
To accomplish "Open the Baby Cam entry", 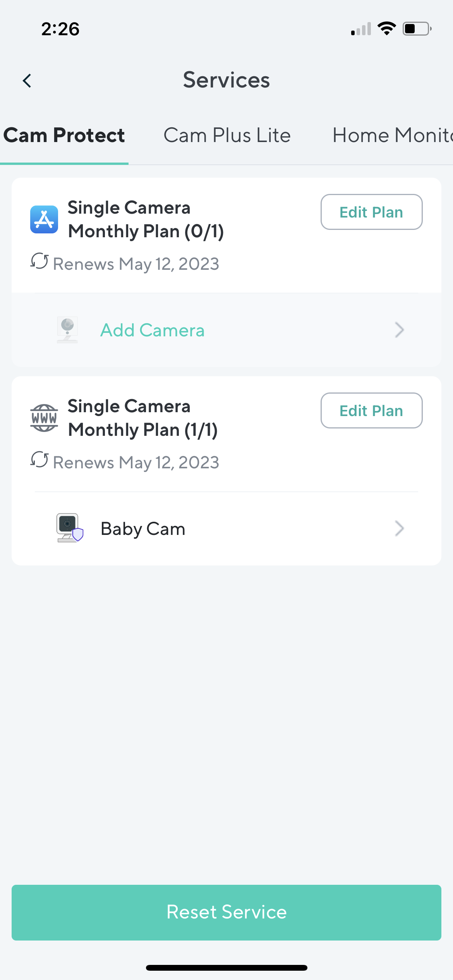I will pos(143,529).
